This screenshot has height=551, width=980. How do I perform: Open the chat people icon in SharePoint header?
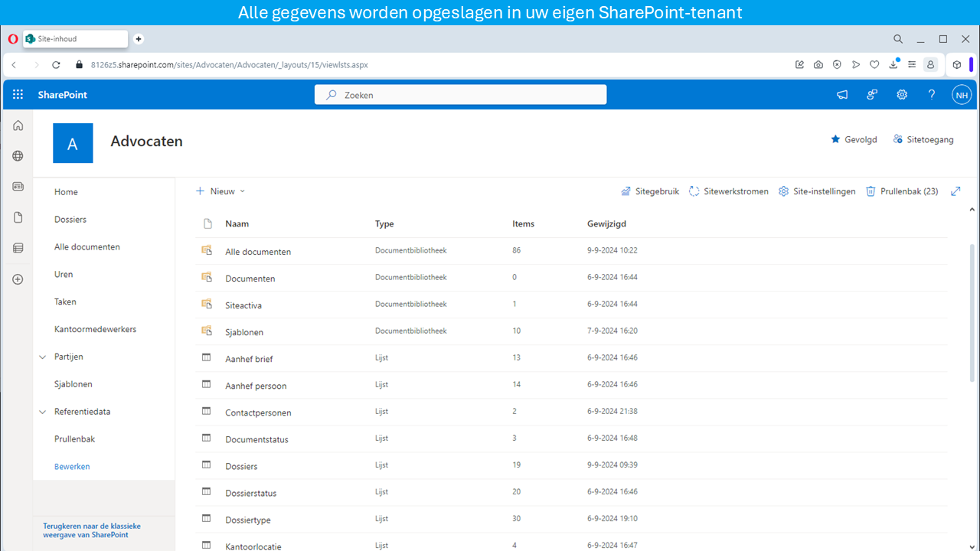pos(872,95)
